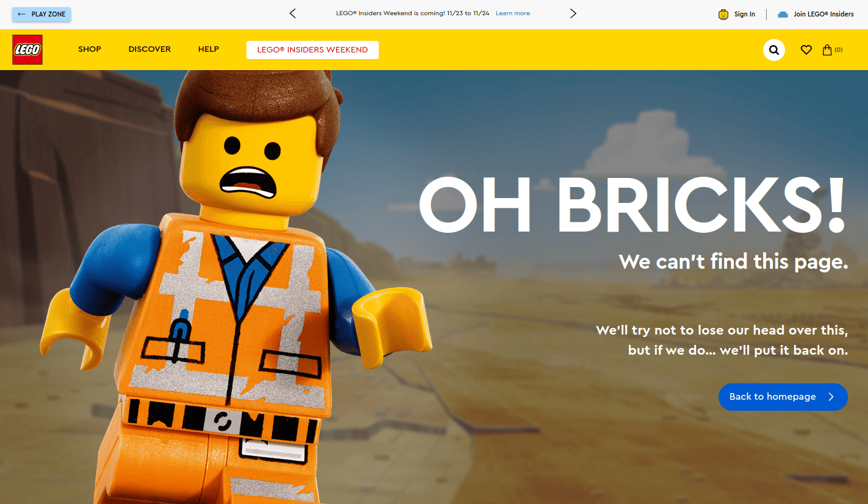The width and height of the screenshot is (868, 504).
Task: Click the Insiders Weekend announcement text
Action: pyautogui.click(x=412, y=13)
